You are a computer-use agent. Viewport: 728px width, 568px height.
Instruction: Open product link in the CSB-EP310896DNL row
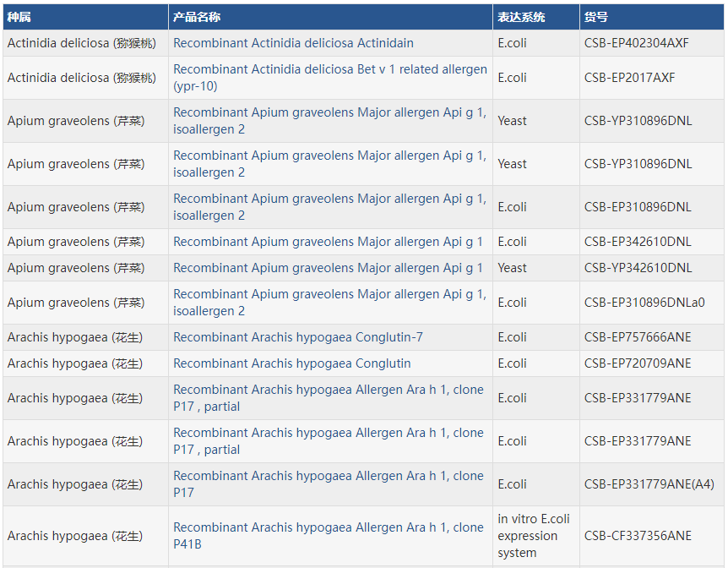329,199
